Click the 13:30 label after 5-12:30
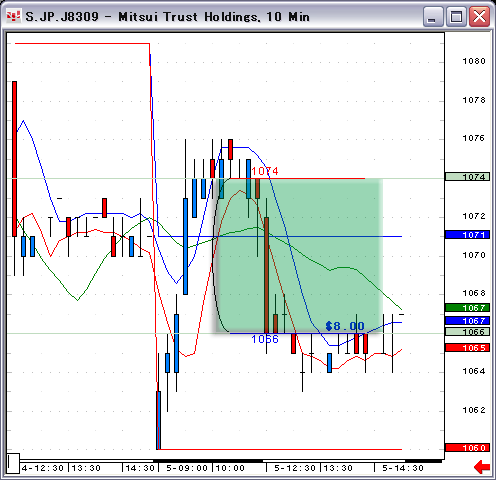This screenshot has height=480, width=496. point(338,468)
